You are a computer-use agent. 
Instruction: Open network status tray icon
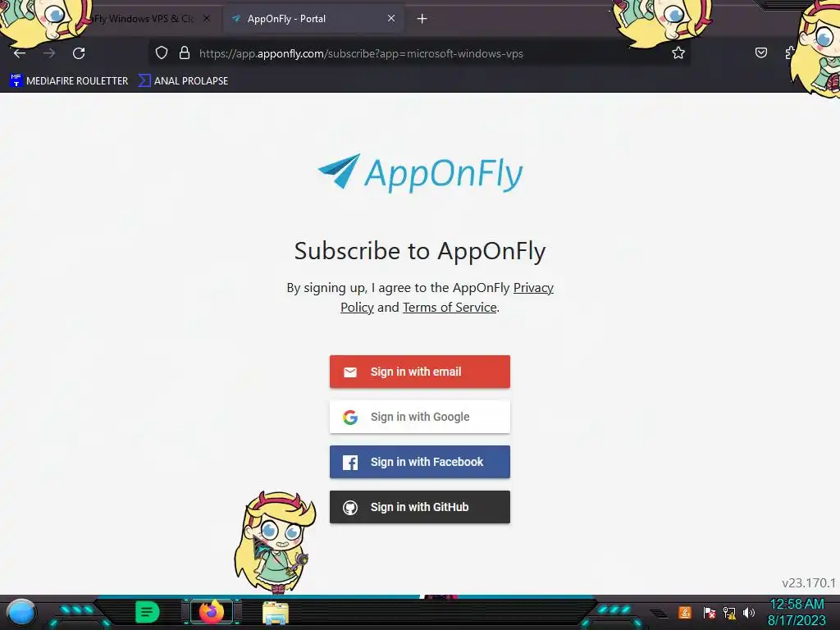point(729,612)
